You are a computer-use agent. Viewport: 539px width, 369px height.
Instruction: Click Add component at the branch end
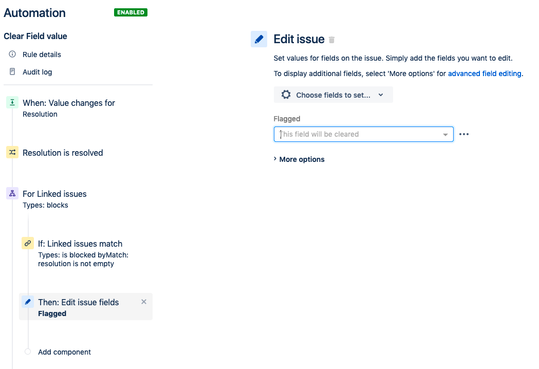64,352
